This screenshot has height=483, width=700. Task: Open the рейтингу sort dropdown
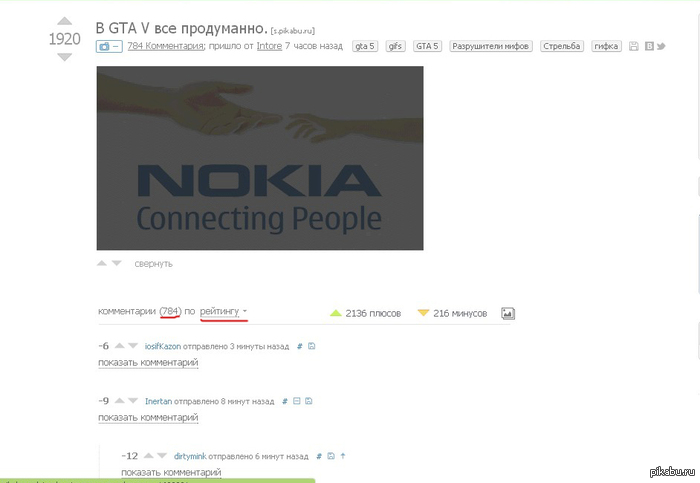[x=223, y=311]
